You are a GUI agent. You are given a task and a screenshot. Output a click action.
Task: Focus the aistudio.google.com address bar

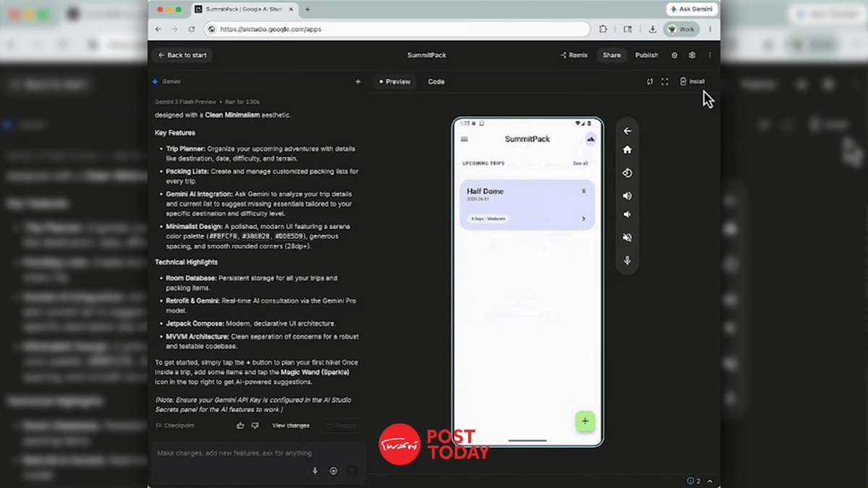tap(396, 29)
